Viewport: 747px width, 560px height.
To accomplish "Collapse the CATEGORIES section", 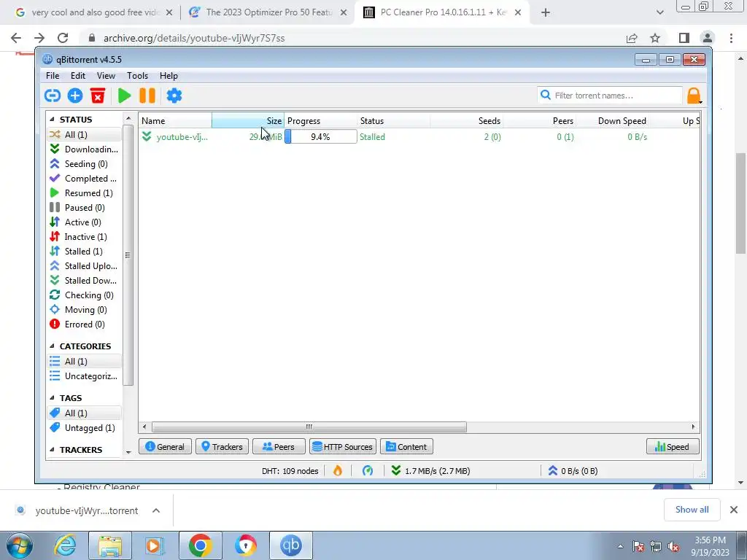I will pyautogui.click(x=52, y=346).
